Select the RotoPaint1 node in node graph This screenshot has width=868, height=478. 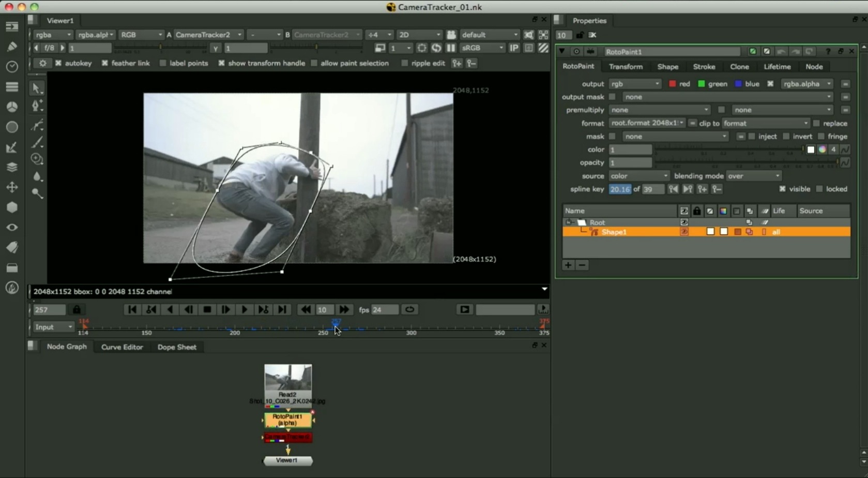pos(287,420)
